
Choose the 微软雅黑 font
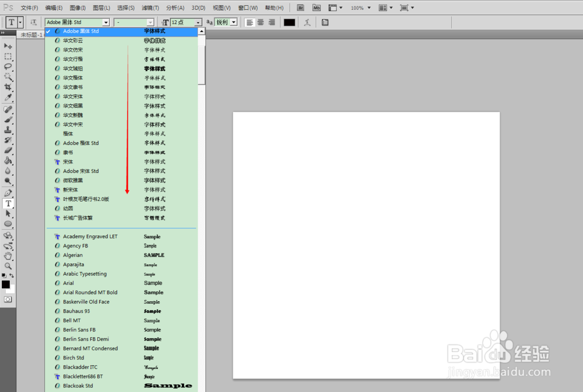tap(121, 181)
